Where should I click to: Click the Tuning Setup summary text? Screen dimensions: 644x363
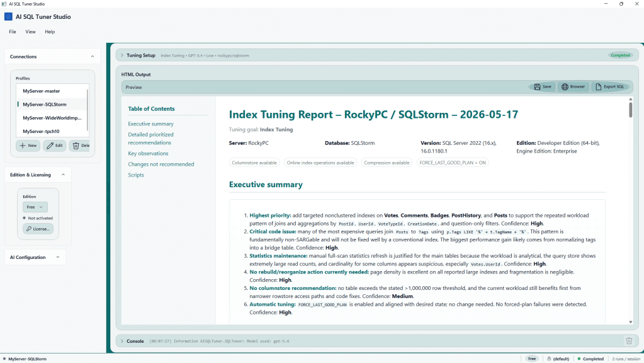tap(205, 55)
